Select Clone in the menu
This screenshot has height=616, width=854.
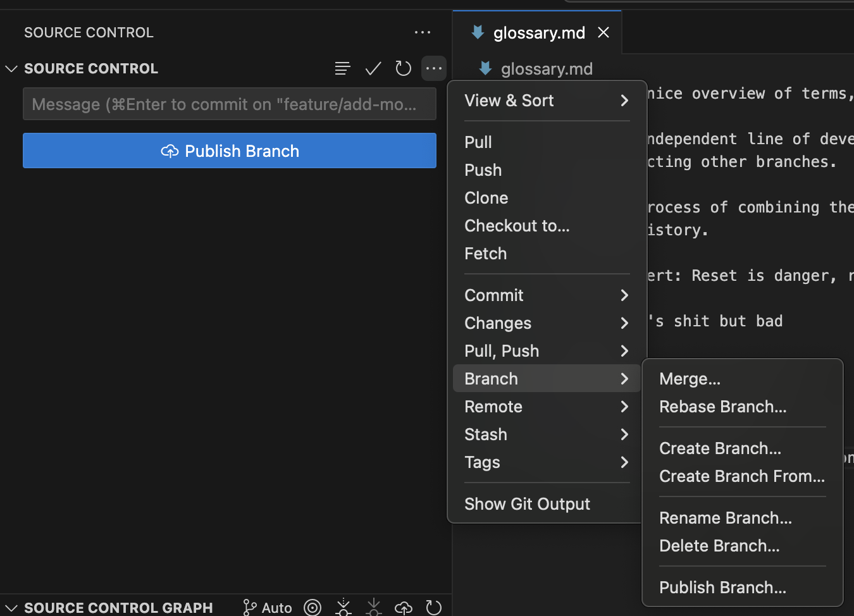pos(547,198)
